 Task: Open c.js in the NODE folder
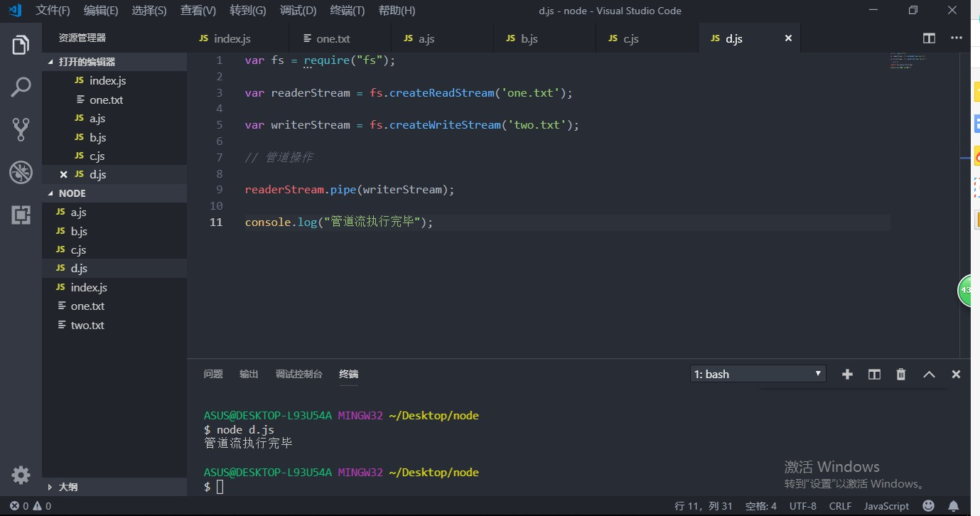coord(114,249)
